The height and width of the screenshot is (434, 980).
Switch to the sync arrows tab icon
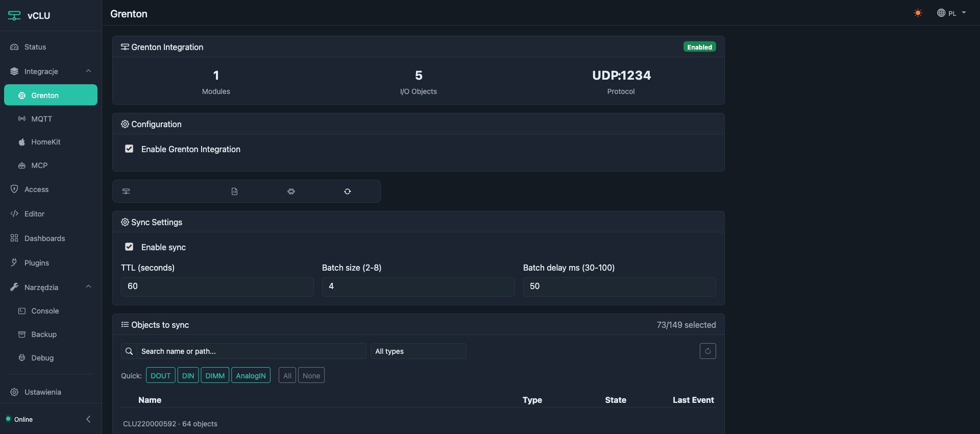tap(348, 191)
